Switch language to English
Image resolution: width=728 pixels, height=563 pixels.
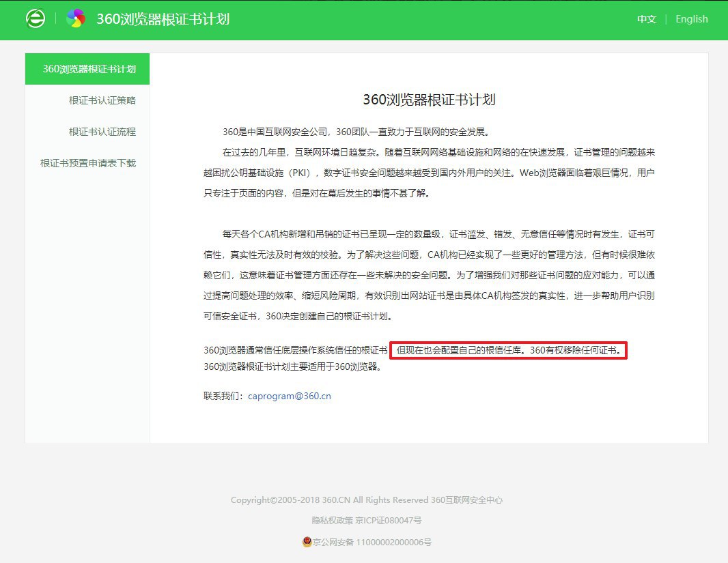tap(691, 19)
